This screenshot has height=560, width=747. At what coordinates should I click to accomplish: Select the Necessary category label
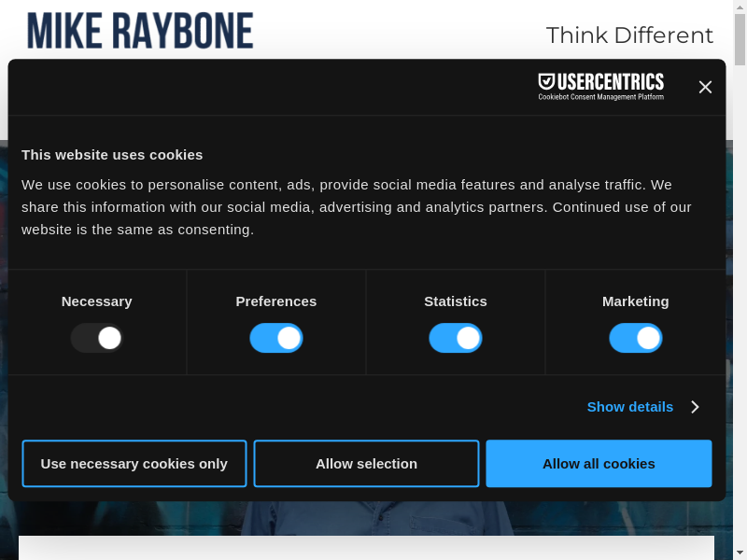point(97,301)
